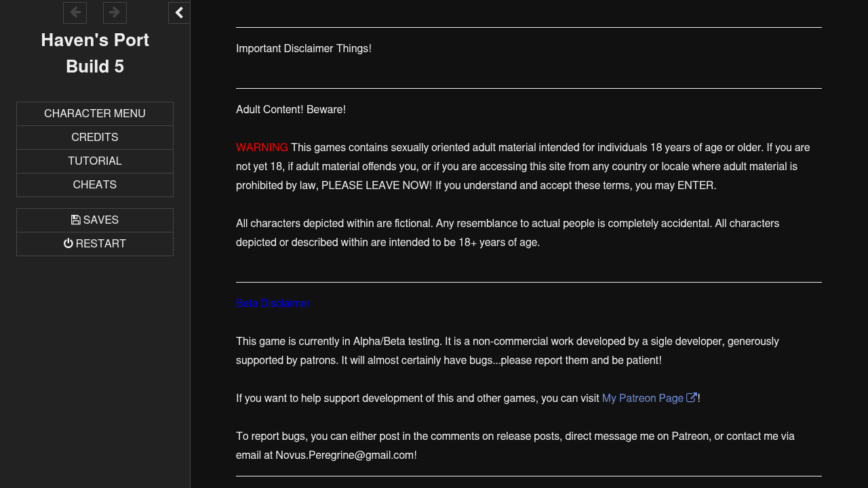
Task: Click the Important Disclaimer Things heading
Action: coord(304,49)
